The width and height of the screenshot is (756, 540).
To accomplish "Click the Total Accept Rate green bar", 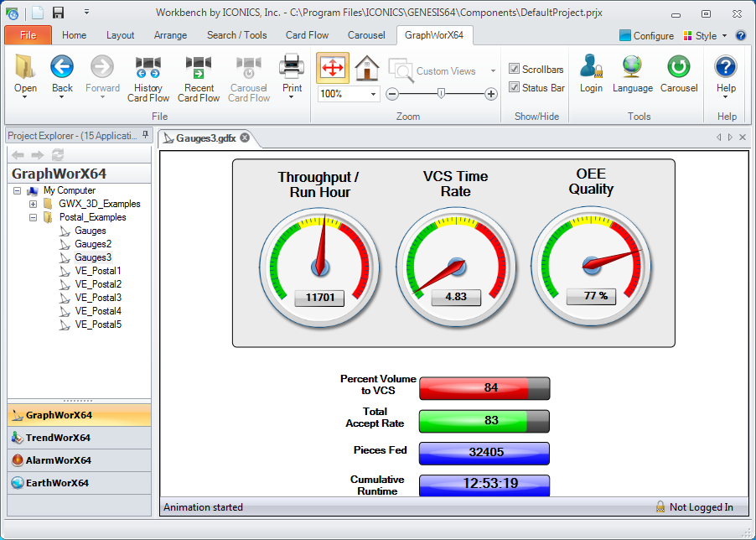I will pos(484,421).
